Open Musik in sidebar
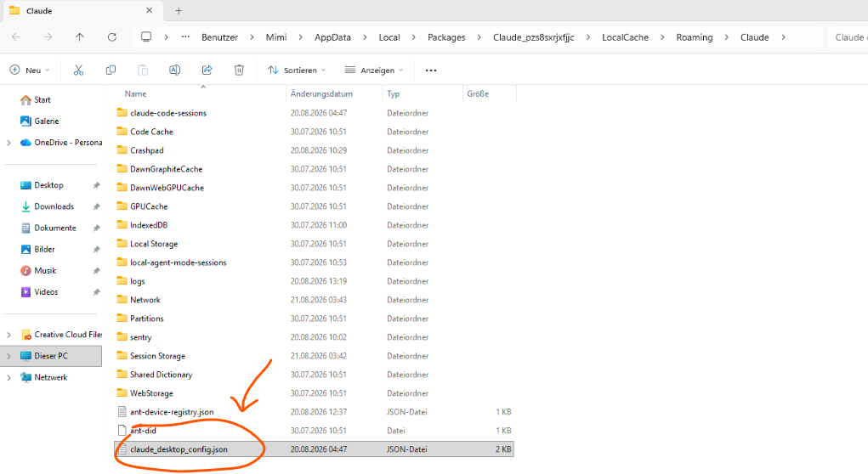This screenshot has height=474, width=868. (45, 270)
